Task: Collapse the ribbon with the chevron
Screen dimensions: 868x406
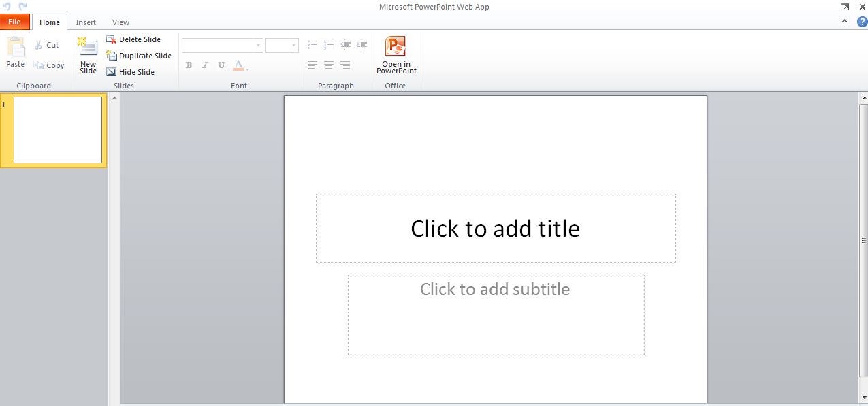Action: click(x=845, y=22)
